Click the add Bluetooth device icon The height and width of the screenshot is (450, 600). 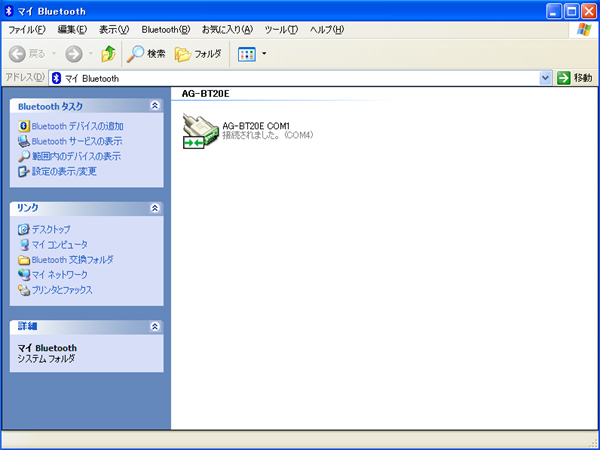pyautogui.click(x=24, y=126)
